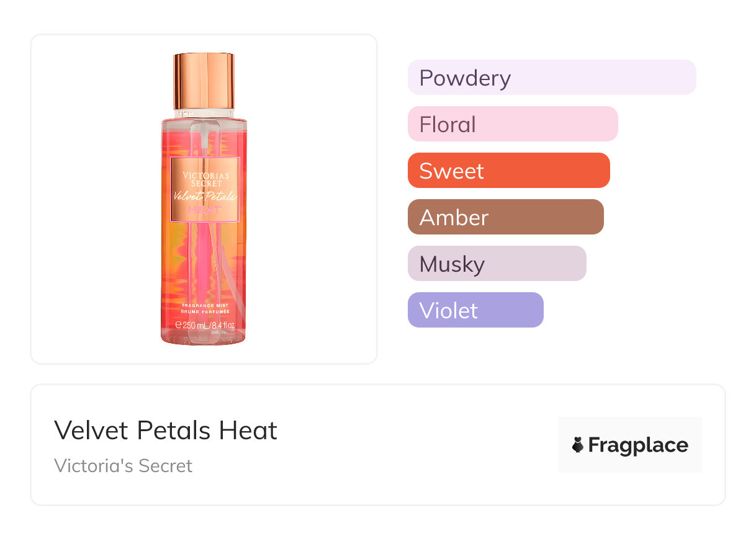Click the HEAT word on bottle label
The width and height of the screenshot is (756, 536).
[x=204, y=210]
